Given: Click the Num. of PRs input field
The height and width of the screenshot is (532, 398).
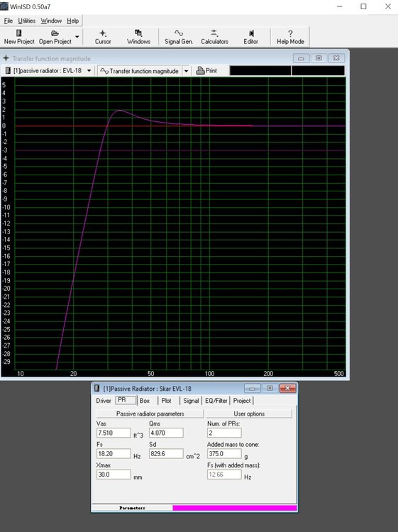Looking at the screenshot, I should (224, 433).
